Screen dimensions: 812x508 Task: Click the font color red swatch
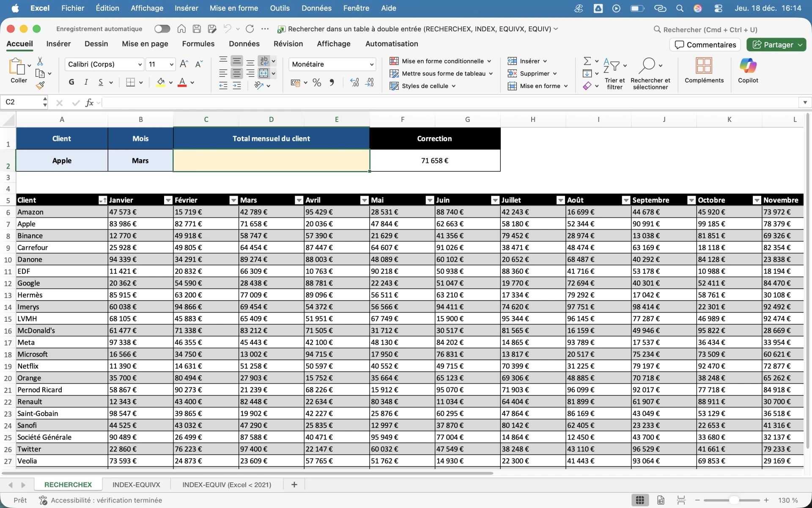pos(182,82)
